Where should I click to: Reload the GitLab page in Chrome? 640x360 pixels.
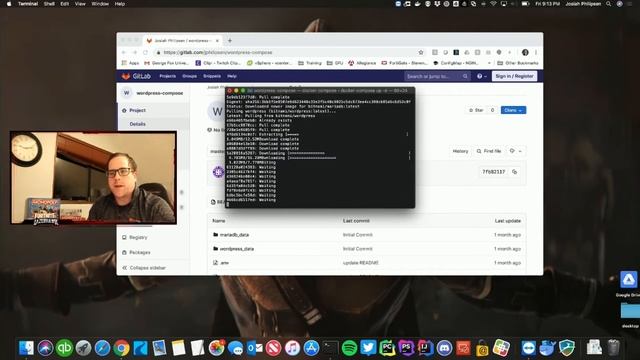click(x=145, y=52)
